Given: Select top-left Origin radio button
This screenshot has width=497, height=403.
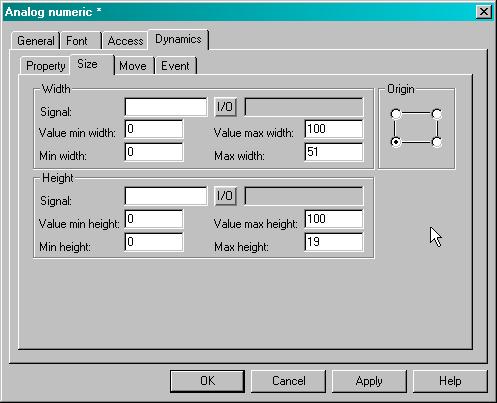Looking at the screenshot, I should 396,114.
